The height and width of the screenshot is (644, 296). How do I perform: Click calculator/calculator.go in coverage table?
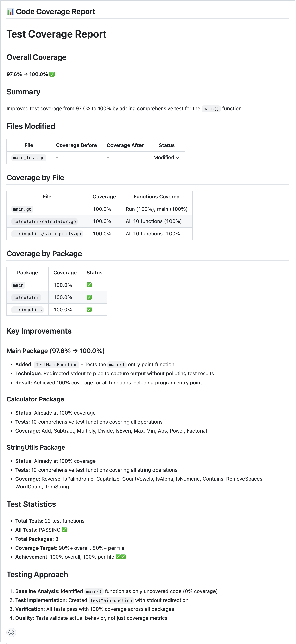44,221
